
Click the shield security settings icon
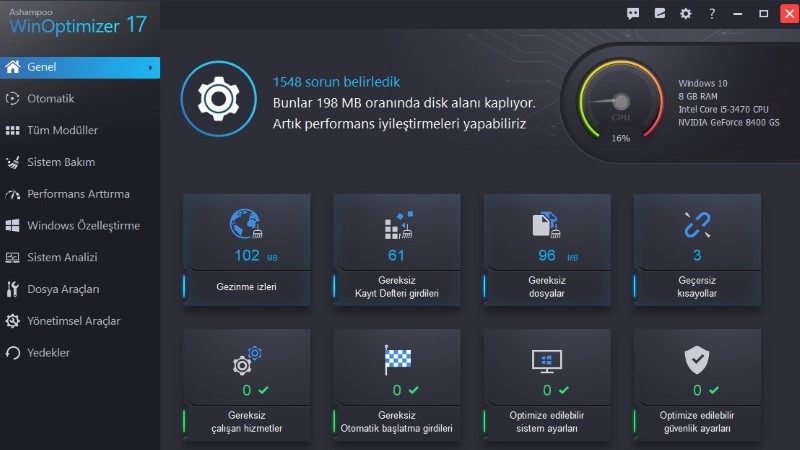(697, 360)
